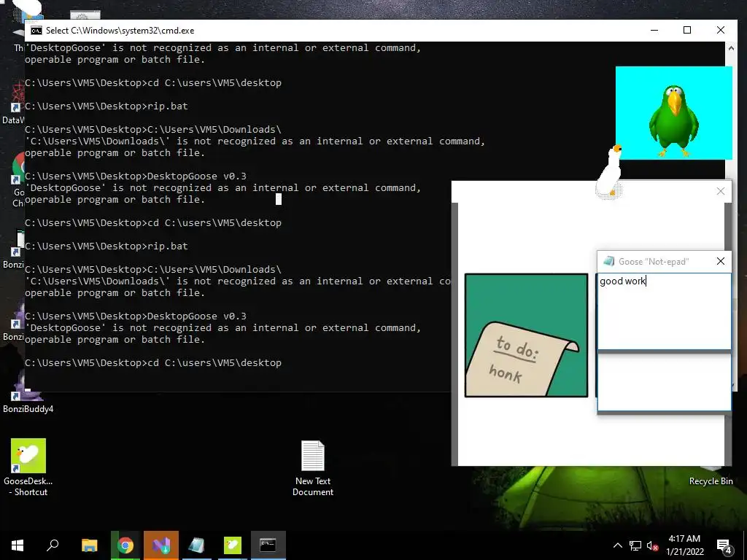Click in the Goose Not-epad text area
Image resolution: width=747 pixels, height=560 pixels.
664,311
